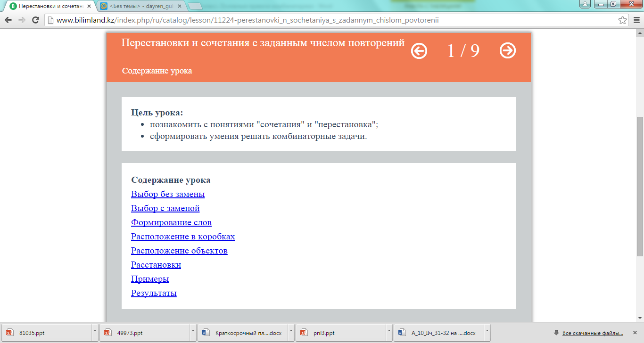Click the PowerPoint file icon of 81035.ppt
644x343 pixels.
pyautogui.click(x=10, y=333)
